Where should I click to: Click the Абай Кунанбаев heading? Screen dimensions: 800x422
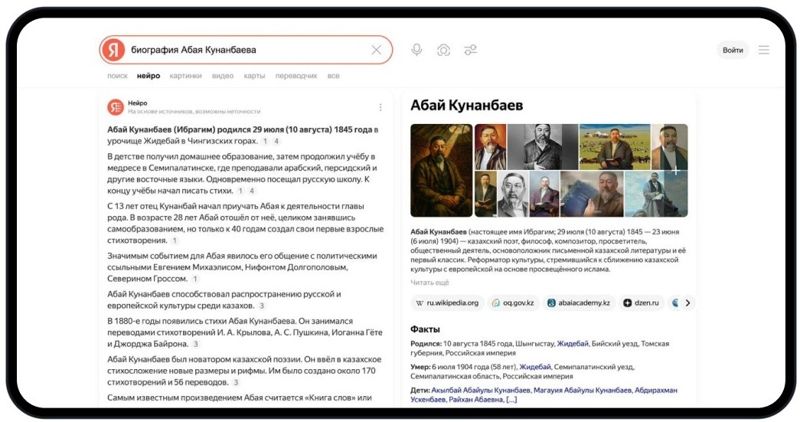(x=467, y=105)
